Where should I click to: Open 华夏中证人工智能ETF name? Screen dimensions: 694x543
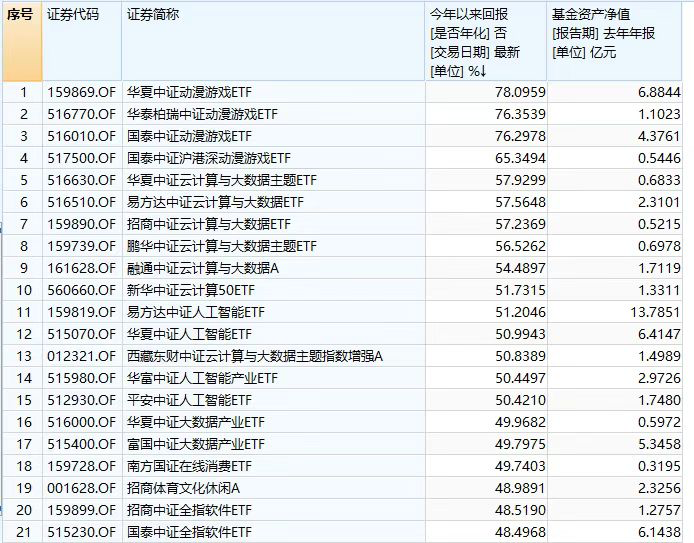189,334
